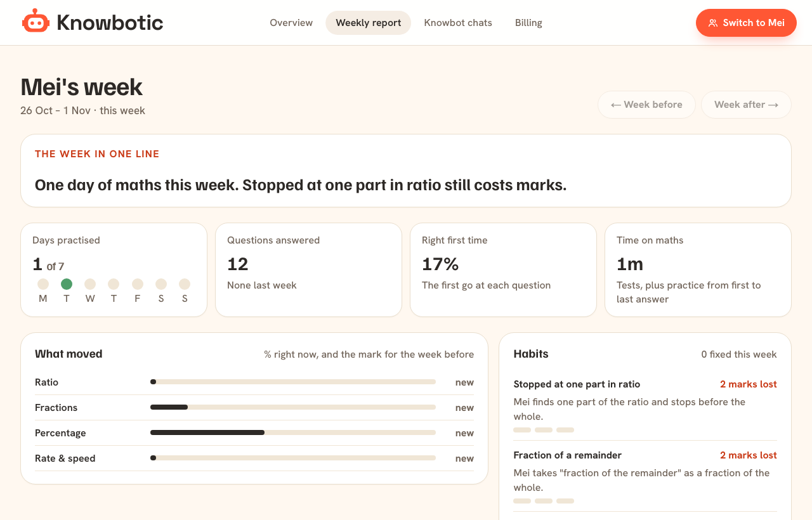Click Switch to Mei button

coord(746,23)
